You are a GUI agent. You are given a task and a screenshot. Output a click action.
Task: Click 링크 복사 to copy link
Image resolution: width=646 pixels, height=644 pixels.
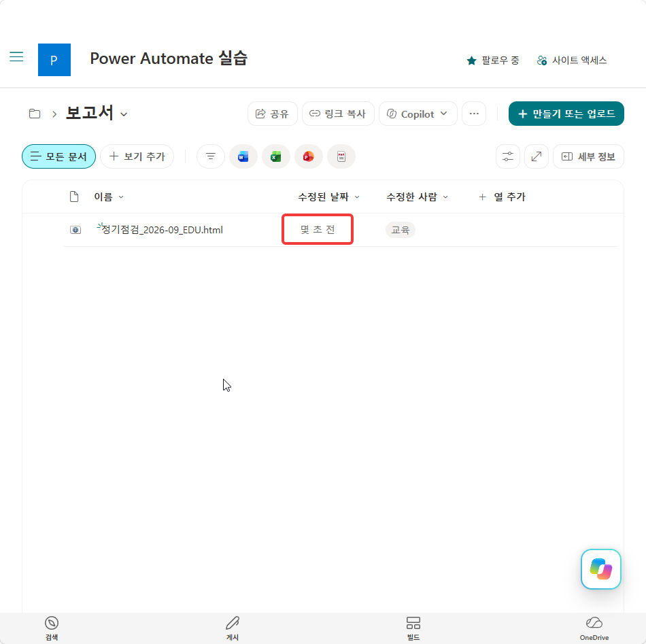(x=338, y=114)
